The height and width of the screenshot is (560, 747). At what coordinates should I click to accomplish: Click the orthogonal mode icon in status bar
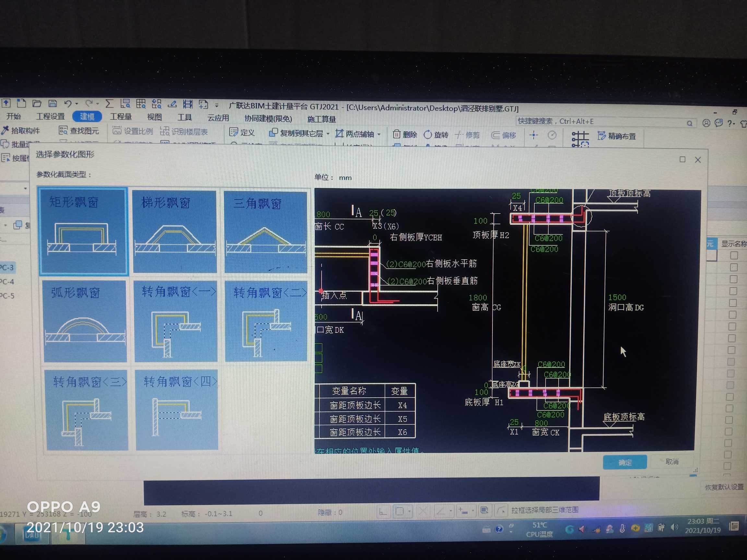tap(383, 511)
